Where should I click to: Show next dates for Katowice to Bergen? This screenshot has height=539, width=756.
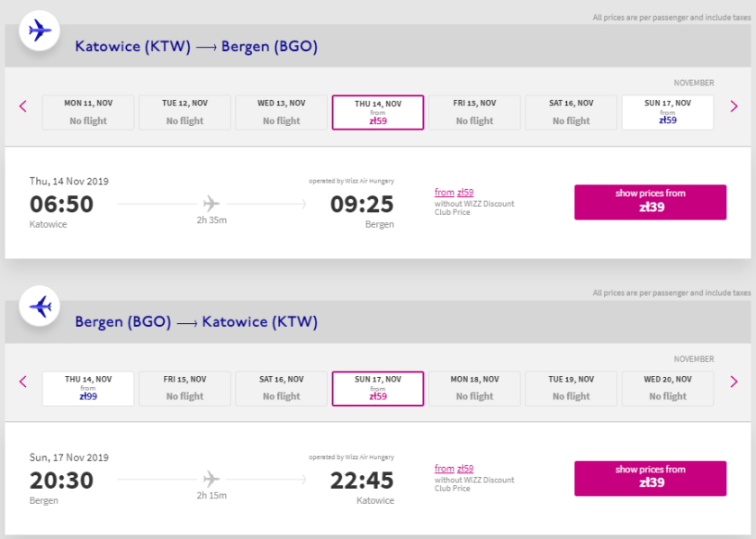(x=733, y=106)
